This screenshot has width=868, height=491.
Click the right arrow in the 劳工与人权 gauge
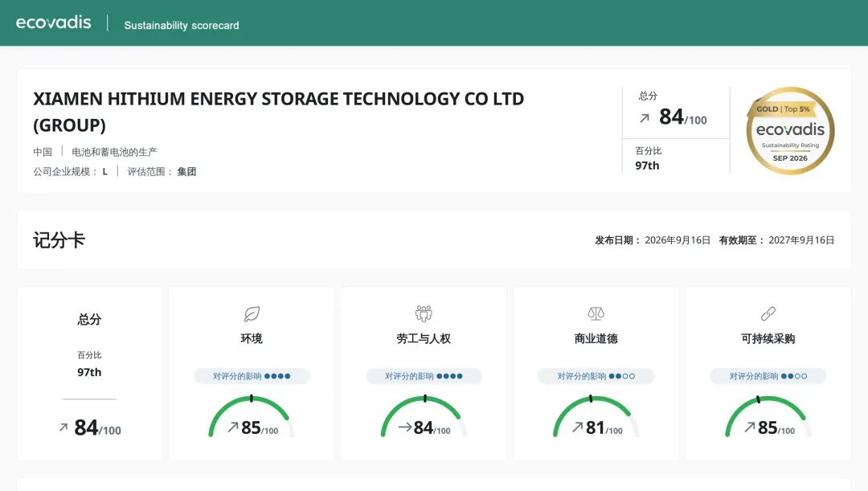[404, 427]
